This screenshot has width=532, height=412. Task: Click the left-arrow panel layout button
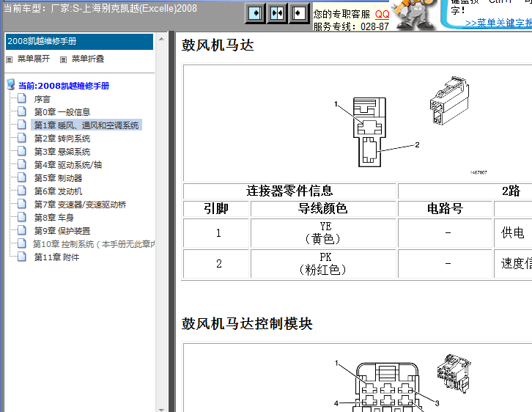pyautogui.click(x=298, y=13)
